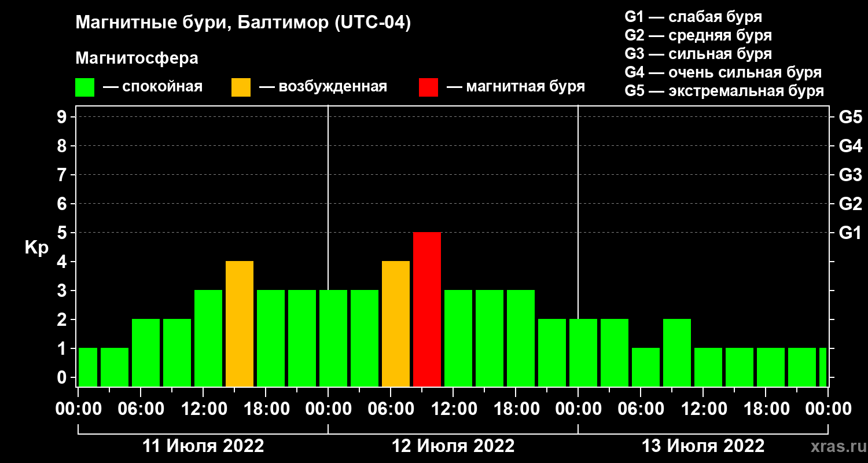Screen dimensions: 868x463
Task: Select the standalone "G1" right-axis label
Action: click(851, 233)
